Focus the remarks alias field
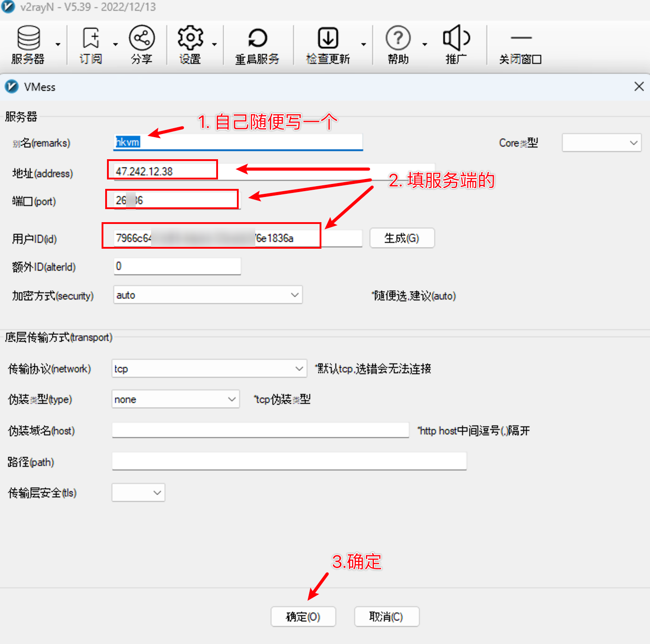The image size is (650, 644). [x=238, y=142]
